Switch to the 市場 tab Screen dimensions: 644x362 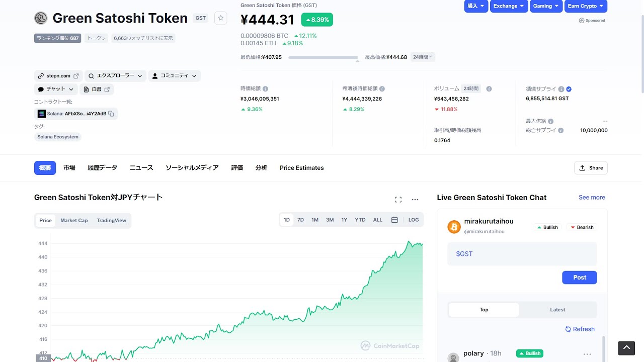[69, 168]
